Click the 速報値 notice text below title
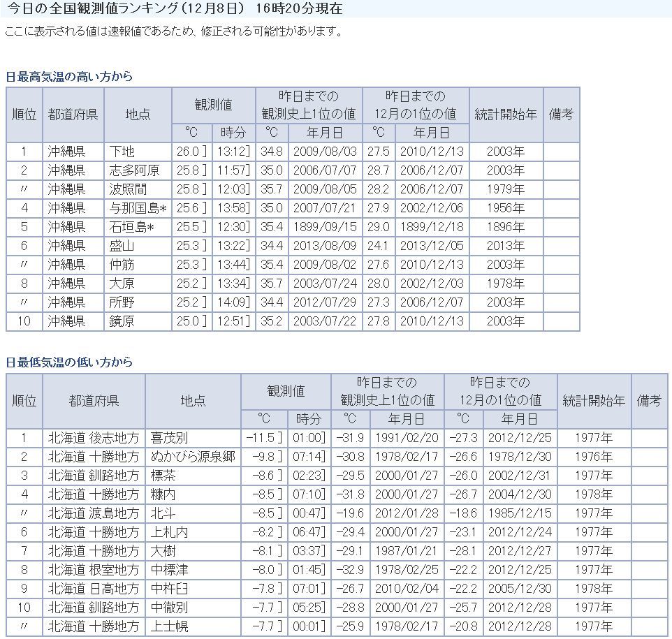Image resolution: width=672 pixels, height=639 pixels. click(173, 32)
